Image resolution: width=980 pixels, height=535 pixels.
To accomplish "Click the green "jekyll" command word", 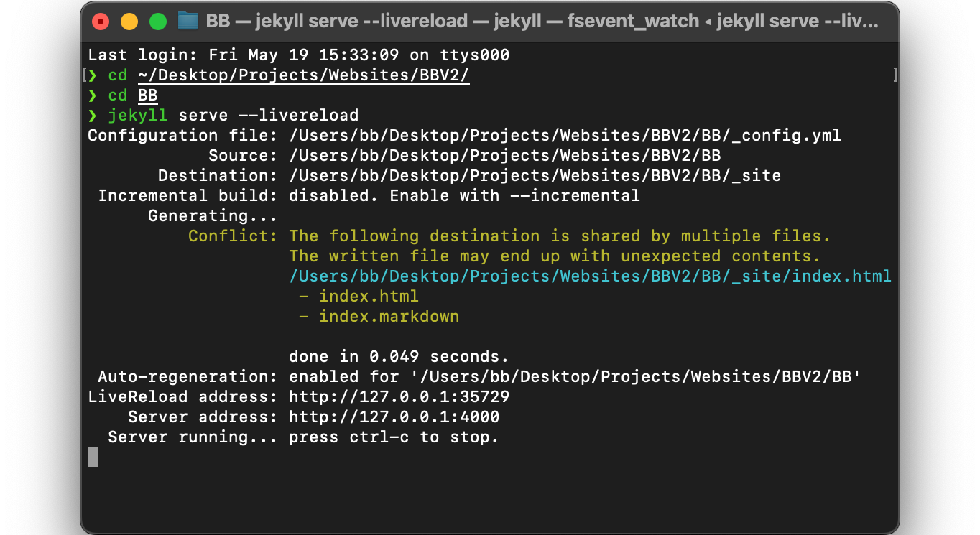I will [x=137, y=115].
